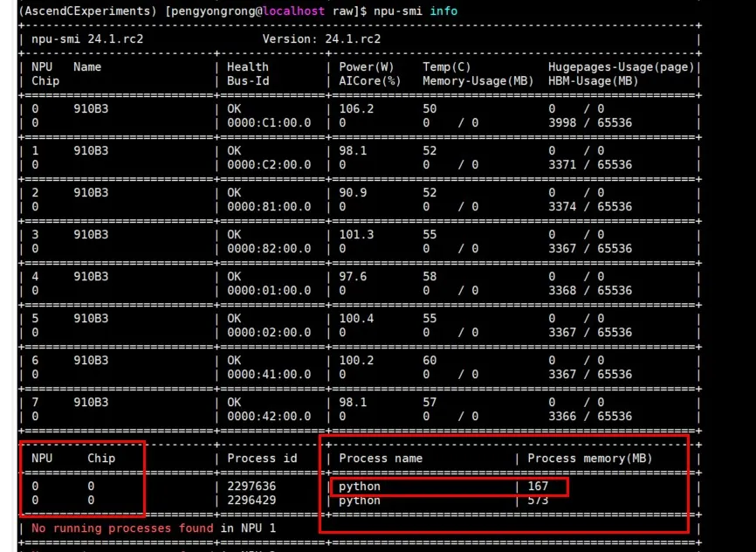Click the 'Bus-Id' column header
756x552 pixels.
247,80
